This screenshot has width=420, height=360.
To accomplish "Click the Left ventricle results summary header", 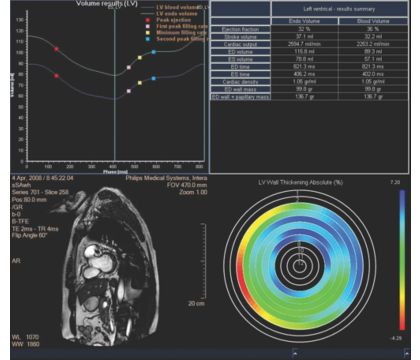I will pyautogui.click(x=339, y=9).
